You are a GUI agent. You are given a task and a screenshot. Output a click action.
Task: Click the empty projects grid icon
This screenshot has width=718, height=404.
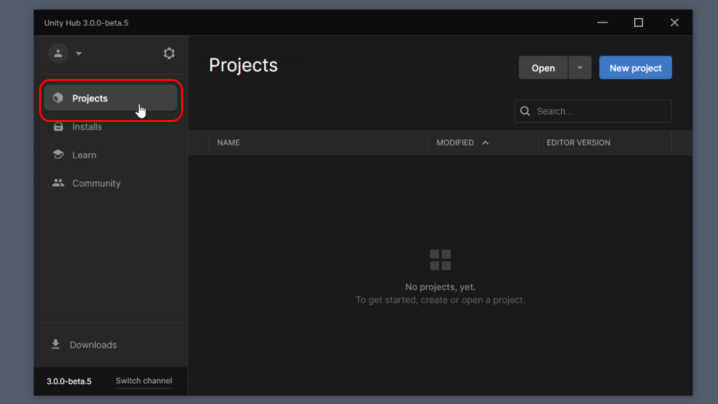(x=440, y=260)
